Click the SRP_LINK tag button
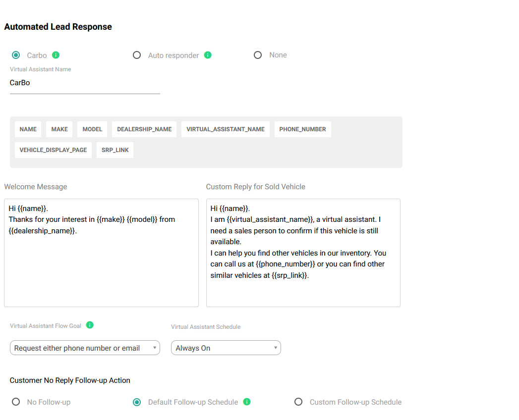The image size is (519, 420). tap(115, 150)
